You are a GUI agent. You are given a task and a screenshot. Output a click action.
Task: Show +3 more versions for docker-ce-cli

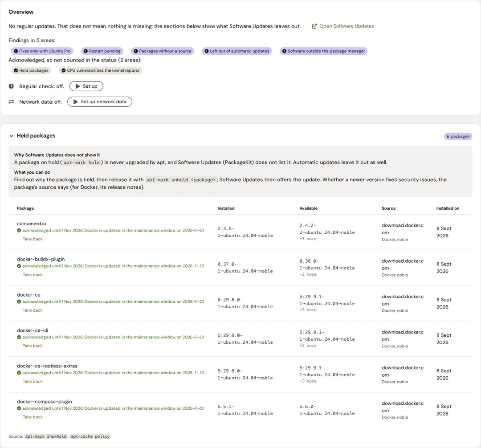click(308, 346)
